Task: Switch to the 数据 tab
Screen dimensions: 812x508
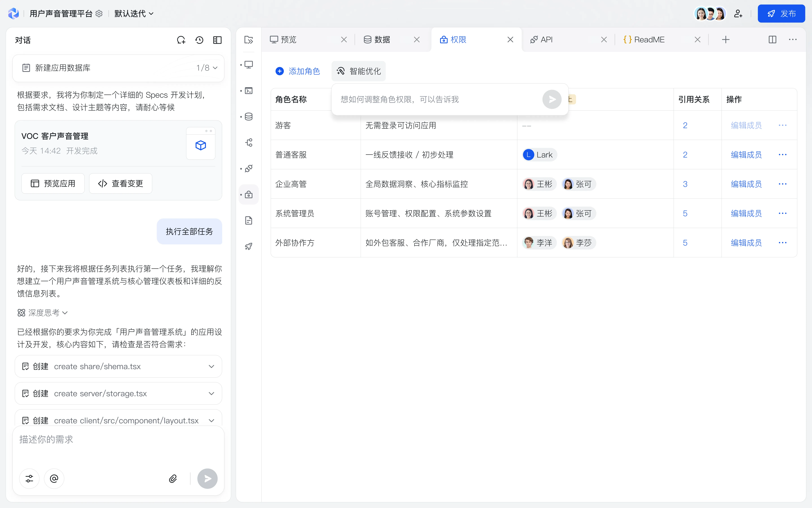Action: (377, 40)
